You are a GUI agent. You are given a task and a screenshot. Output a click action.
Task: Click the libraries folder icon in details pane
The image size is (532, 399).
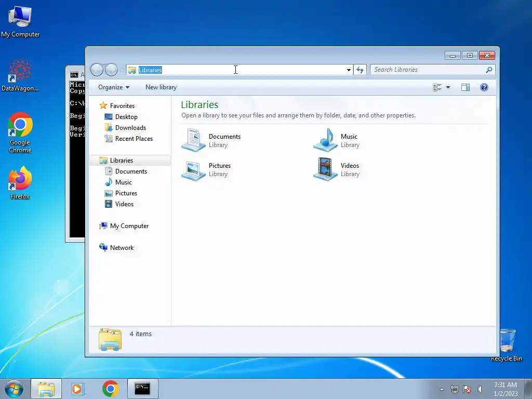pos(110,339)
